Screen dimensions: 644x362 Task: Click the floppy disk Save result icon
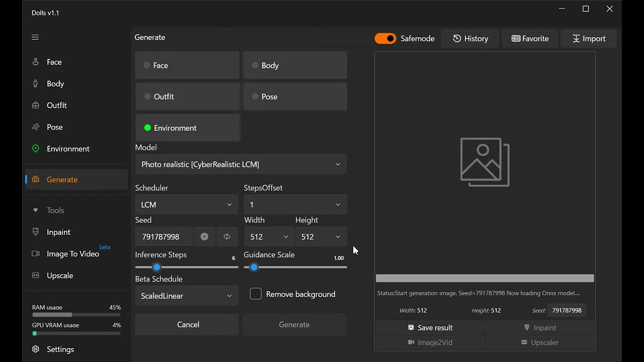tap(411, 327)
